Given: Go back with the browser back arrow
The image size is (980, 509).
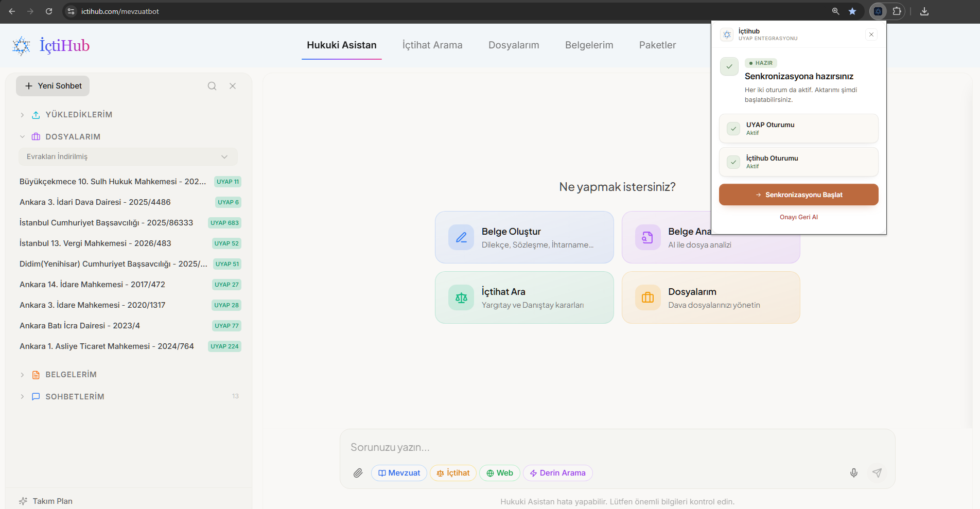Looking at the screenshot, I should 12,11.
